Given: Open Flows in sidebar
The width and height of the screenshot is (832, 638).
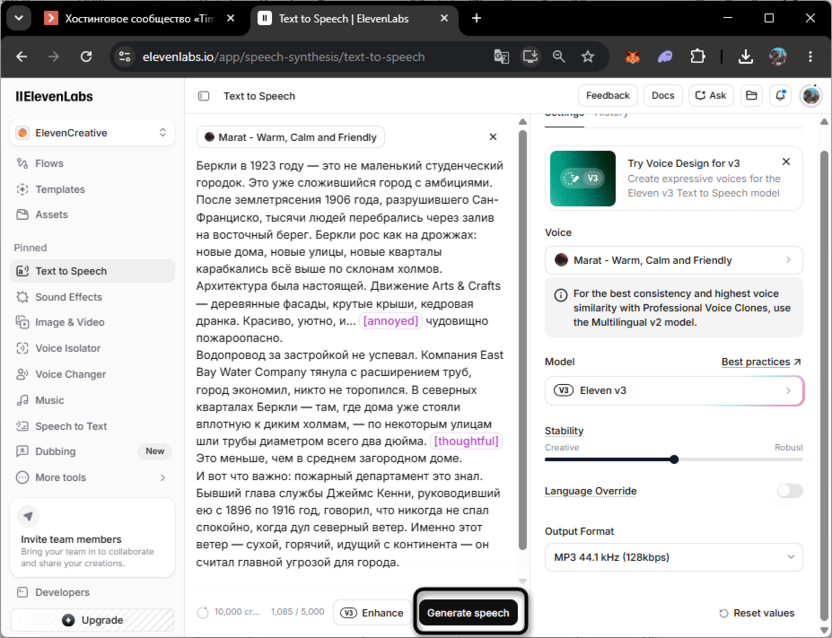Looking at the screenshot, I should pyautogui.click(x=92, y=163).
